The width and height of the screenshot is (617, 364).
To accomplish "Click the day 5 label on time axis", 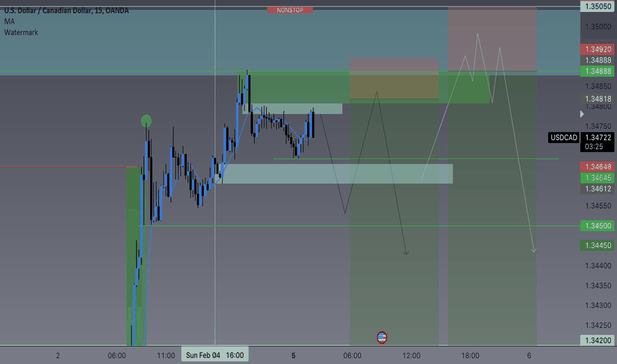I will coord(293,356).
